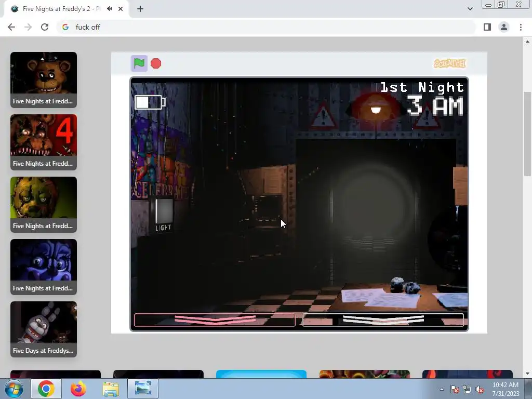Open the muted volume tray icon
The height and width of the screenshot is (399, 532).
click(x=480, y=389)
